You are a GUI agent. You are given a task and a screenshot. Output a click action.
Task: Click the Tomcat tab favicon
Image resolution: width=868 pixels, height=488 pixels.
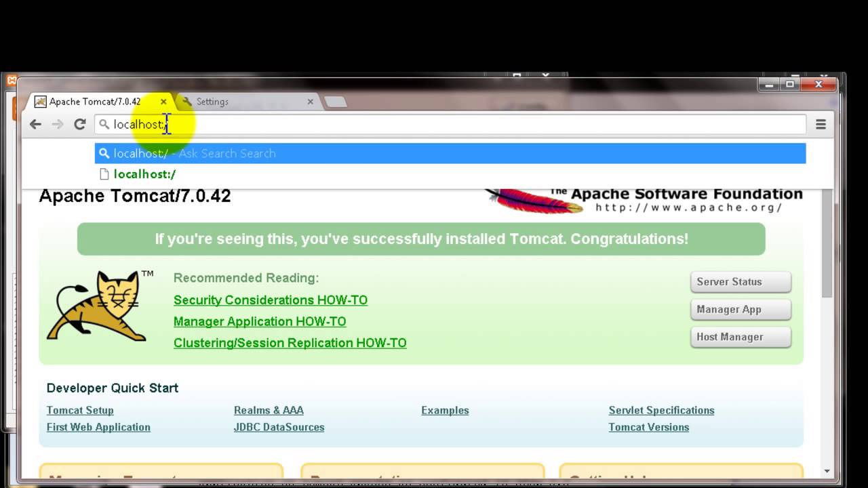point(41,102)
